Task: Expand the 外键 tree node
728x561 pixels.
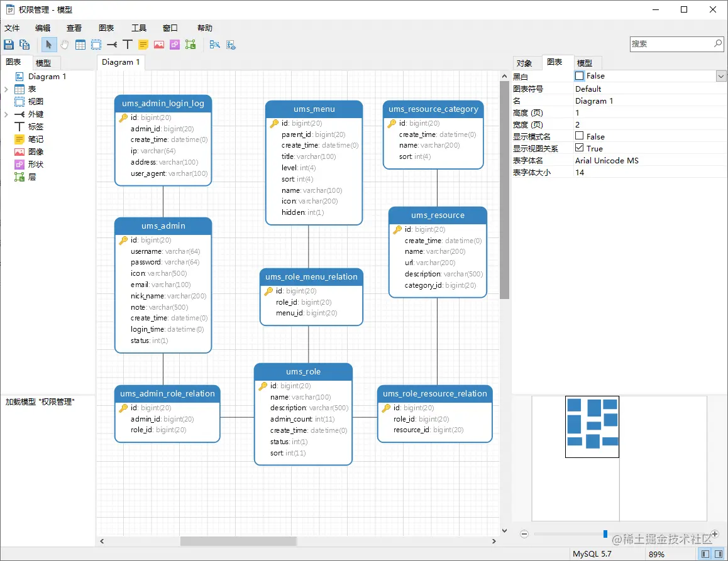Action: [6, 114]
